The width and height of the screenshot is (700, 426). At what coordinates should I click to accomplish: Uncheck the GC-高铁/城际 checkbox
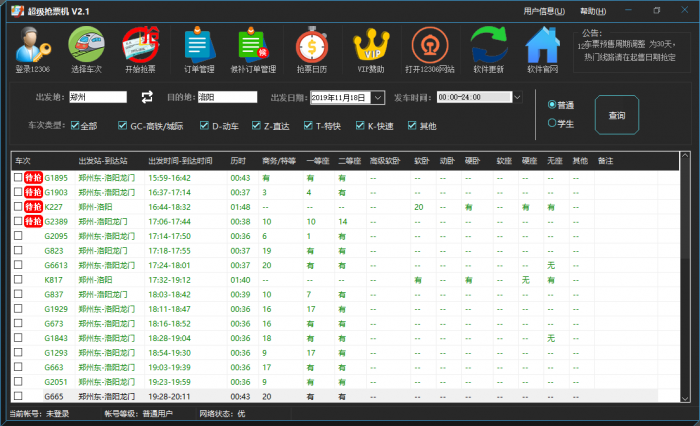(122, 126)
